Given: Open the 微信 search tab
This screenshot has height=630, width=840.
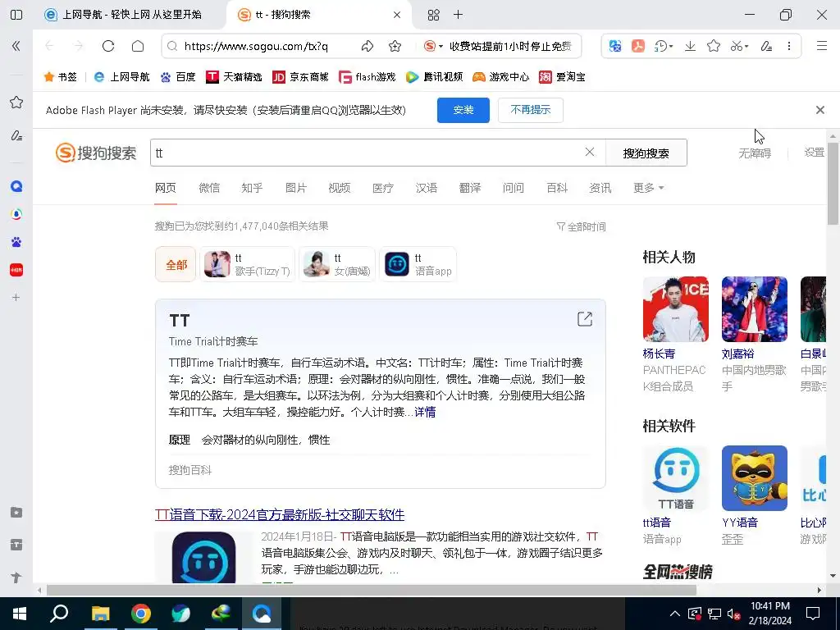Looking at the screenshot, I should point(209,188).
